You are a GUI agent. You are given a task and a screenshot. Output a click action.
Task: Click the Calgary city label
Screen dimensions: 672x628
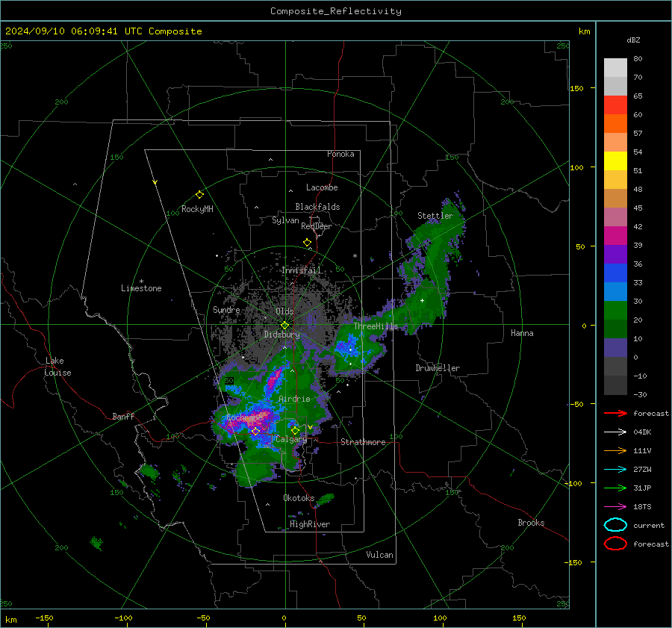tap(291, 439)
